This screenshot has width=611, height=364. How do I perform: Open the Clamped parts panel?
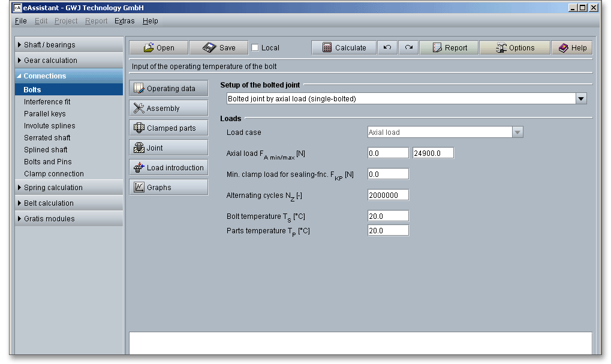[168, 128]
